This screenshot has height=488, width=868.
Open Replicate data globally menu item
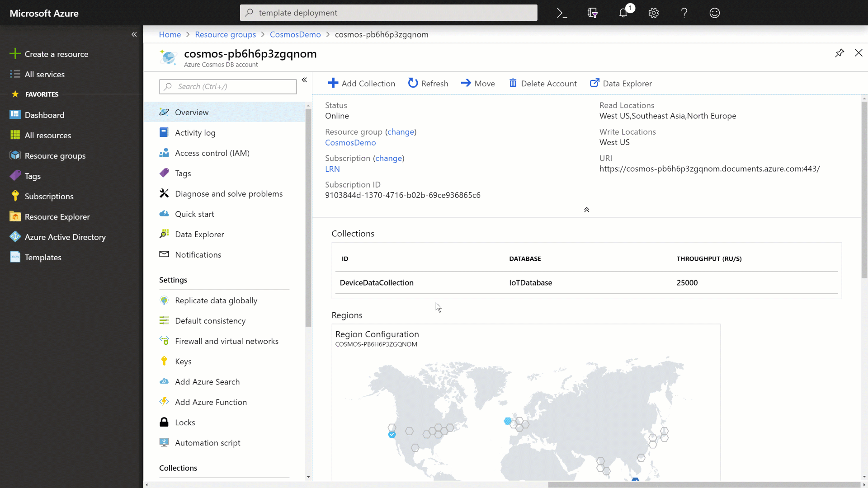point(216,300)
